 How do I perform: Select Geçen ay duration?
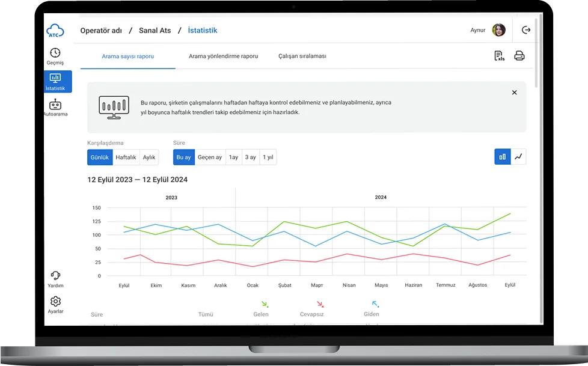click(x=210, y=157)
